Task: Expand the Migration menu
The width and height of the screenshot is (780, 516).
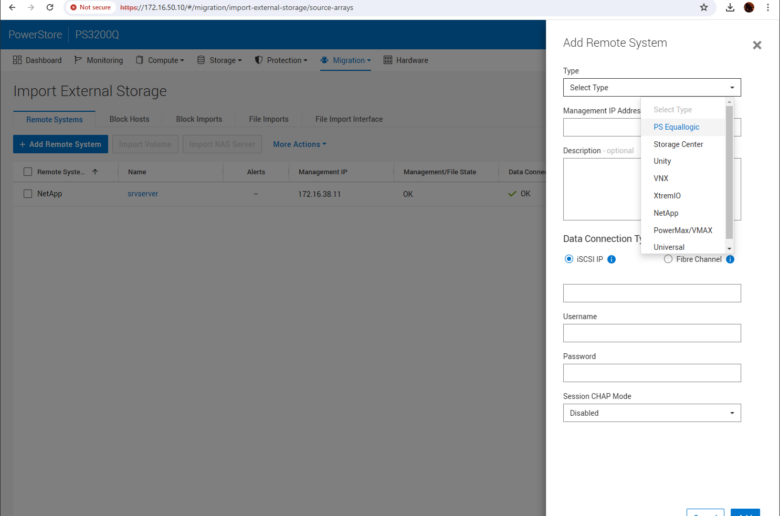Action: 346,60
